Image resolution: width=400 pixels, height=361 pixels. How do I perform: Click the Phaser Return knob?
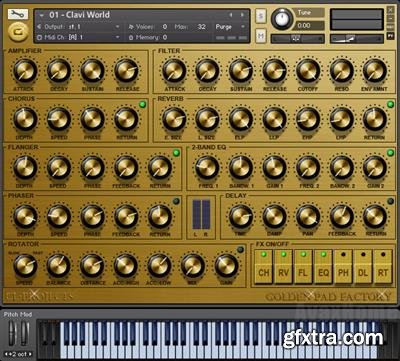160,216
